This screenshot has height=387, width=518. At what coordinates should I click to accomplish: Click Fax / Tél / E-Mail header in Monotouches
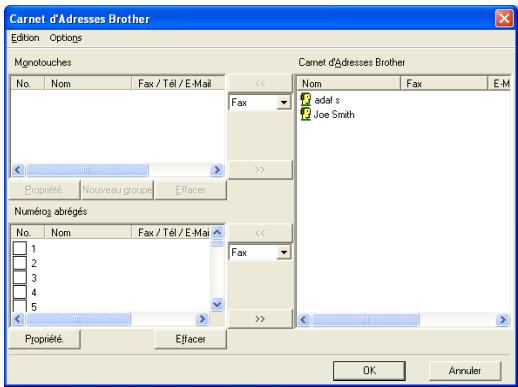point(178,83)
